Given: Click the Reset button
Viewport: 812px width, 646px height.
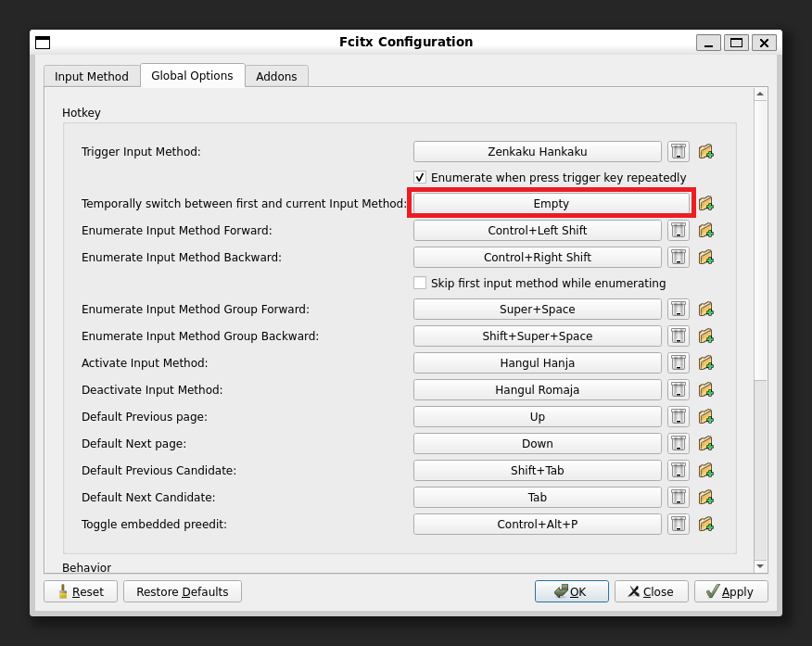Looking at the screenshot, I should pos(81,591).
